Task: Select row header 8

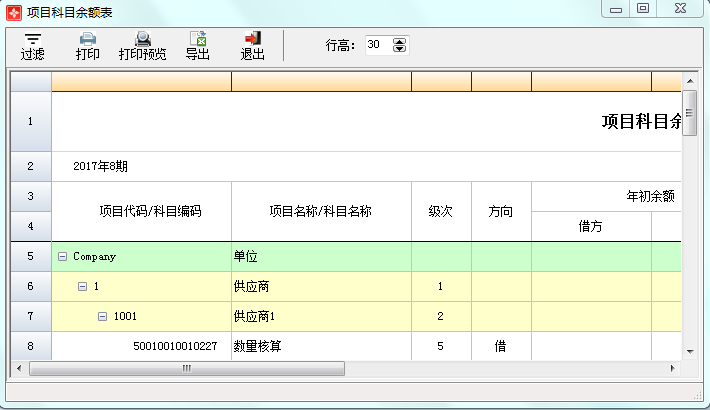Action: click(30, 346)
